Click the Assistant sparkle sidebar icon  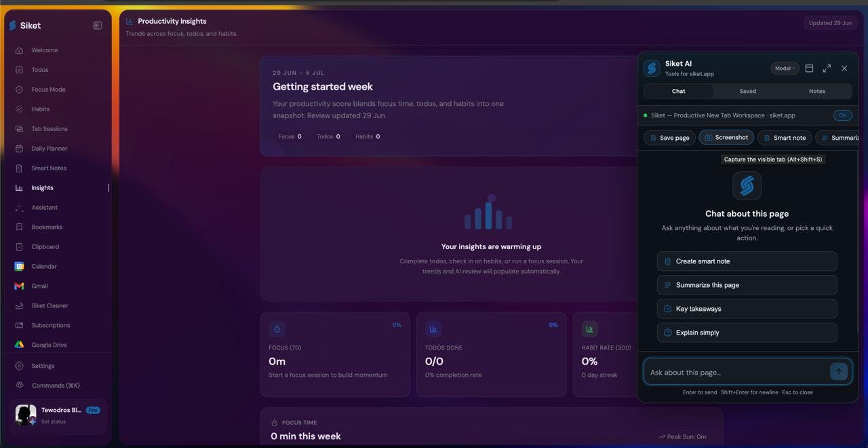click(19, 208)
